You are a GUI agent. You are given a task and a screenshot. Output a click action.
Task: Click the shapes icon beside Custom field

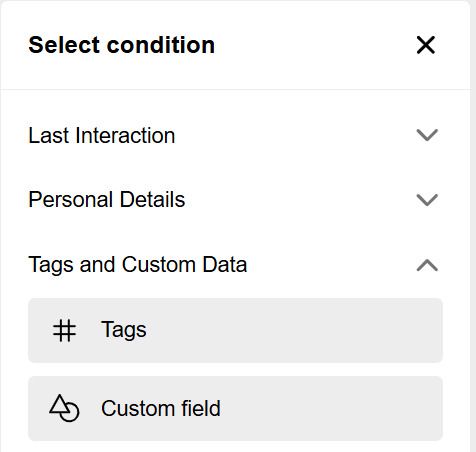(64, 408)
